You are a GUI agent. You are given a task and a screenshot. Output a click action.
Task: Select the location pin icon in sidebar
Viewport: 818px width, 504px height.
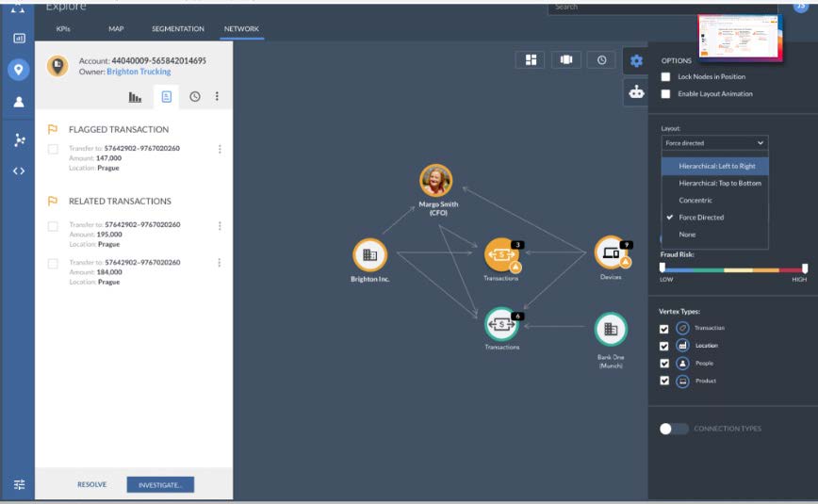click(x=18, y=70)
